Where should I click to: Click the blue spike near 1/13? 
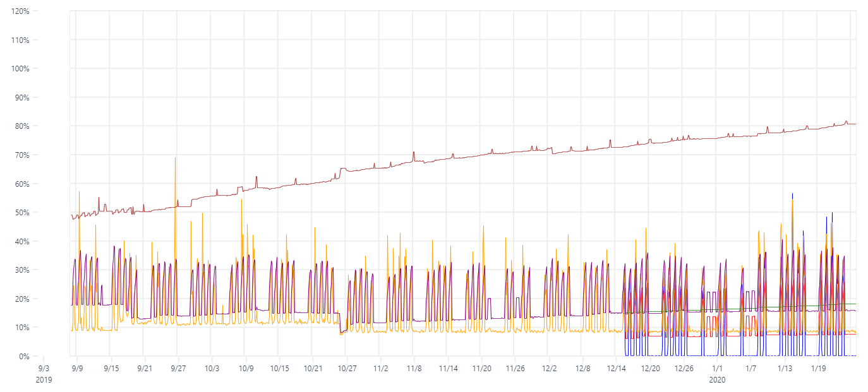click(x=793, y=197)
